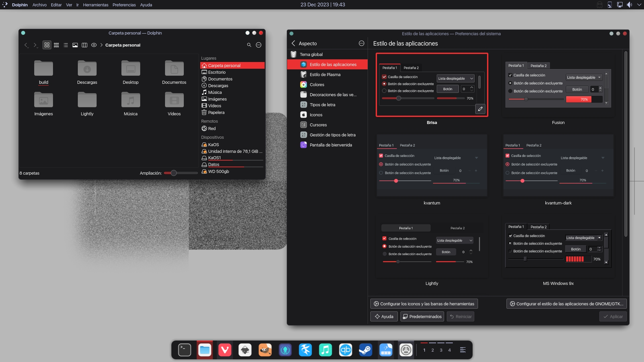Click the Ayuda button in settings
The height and width of the screenshot is (362, 644).
tap(384, 317)
